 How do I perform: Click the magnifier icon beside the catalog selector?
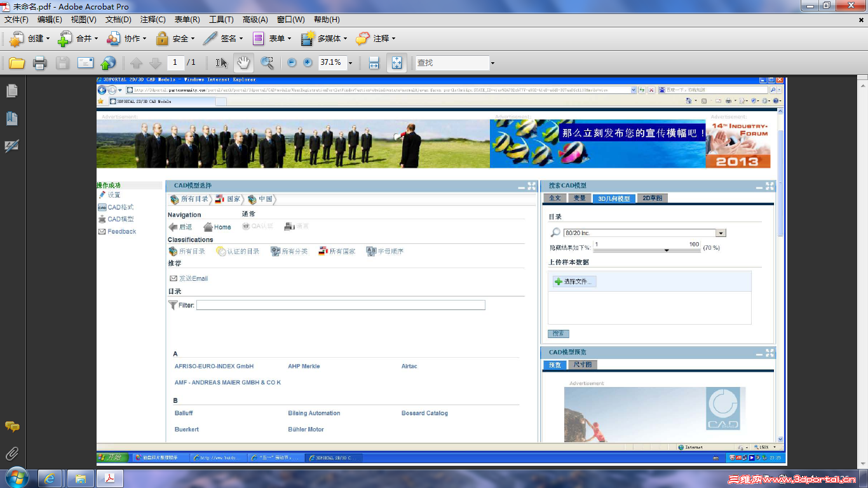(x=555, y=233)
